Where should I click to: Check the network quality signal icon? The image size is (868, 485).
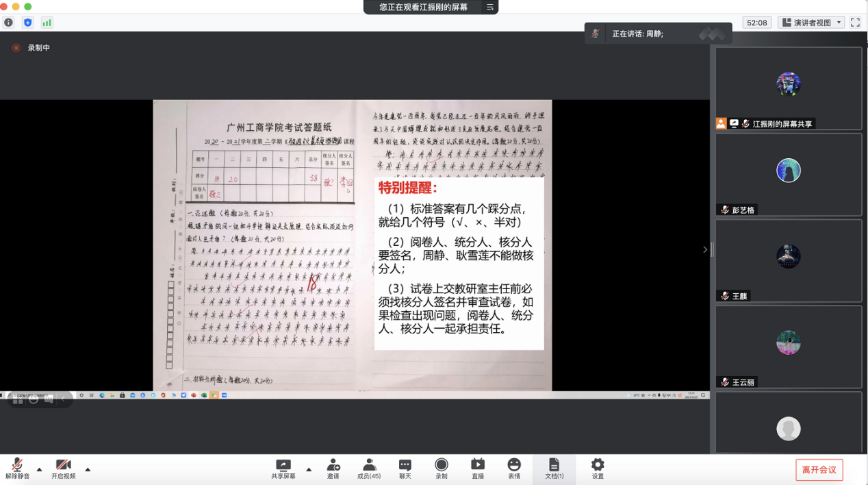[47, 21]
